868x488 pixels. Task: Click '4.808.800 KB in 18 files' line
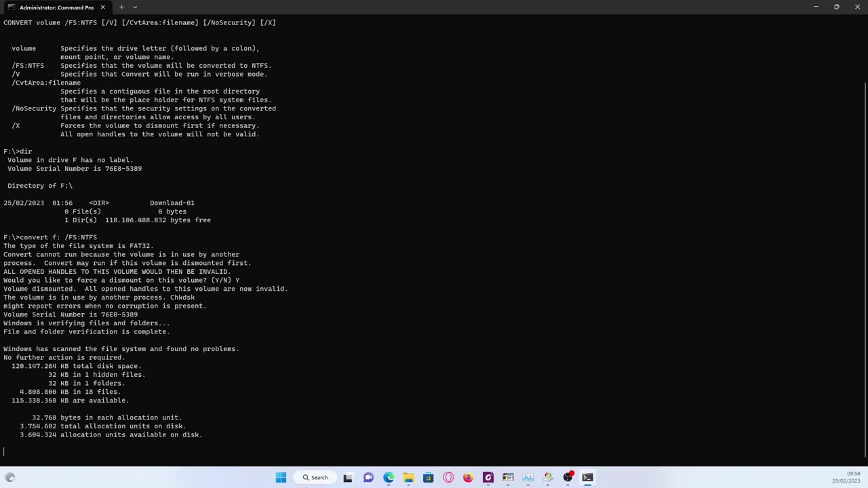[x=71, y=392]
